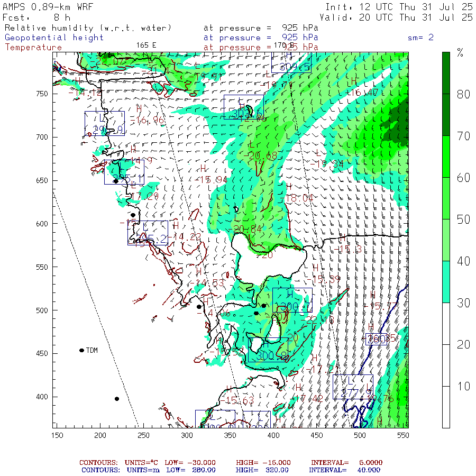Viewport: 476px width, 476px height.
Task: Click the 'Init: 12 UTC Thu 31 Jul 25' line
Action: 399,7
